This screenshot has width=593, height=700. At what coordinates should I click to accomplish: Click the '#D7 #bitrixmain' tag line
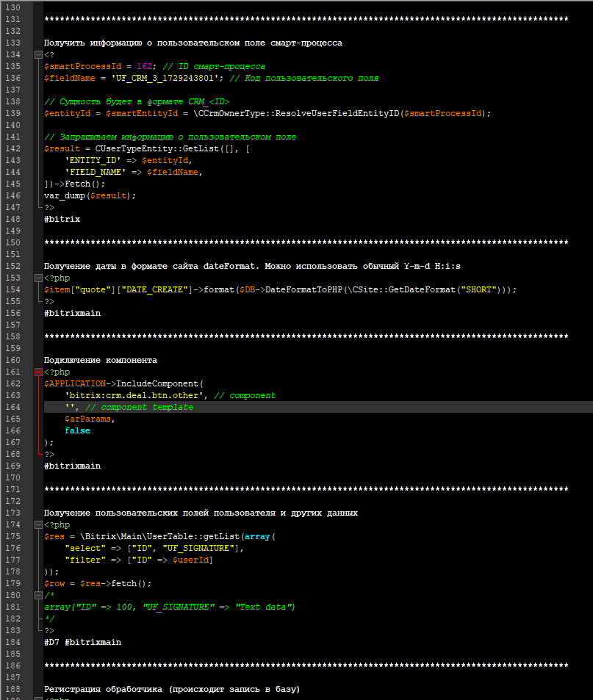pos(82,642)
